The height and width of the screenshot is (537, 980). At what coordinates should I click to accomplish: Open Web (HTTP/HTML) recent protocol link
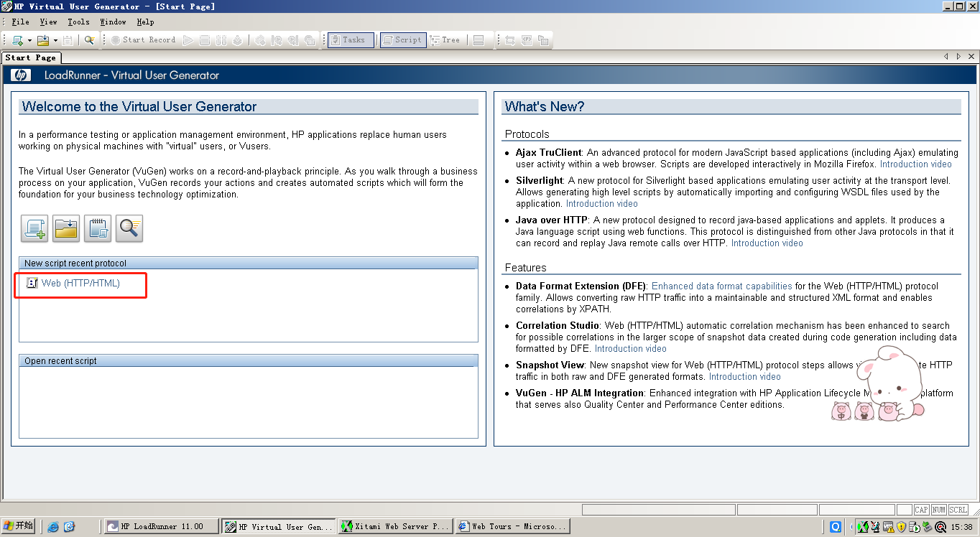click(x=80, y=284)
